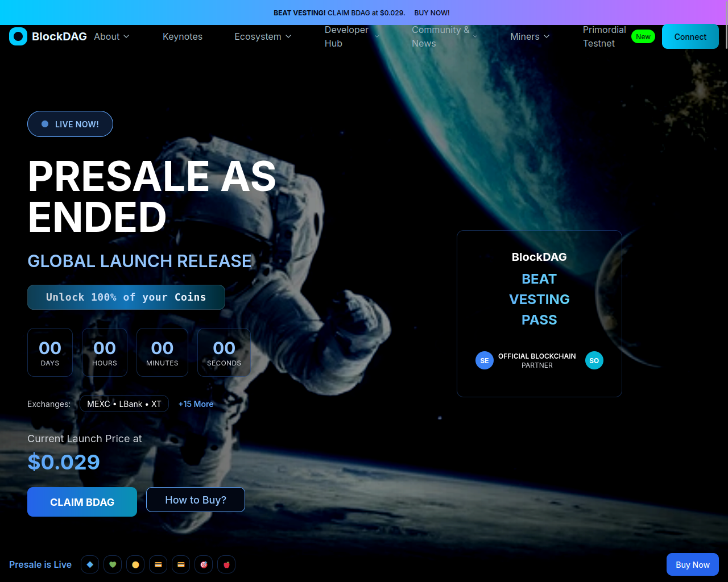Click the blue diamond payment icon
Image resolution: width=728 pixels, height=582 pixels.
90,564
